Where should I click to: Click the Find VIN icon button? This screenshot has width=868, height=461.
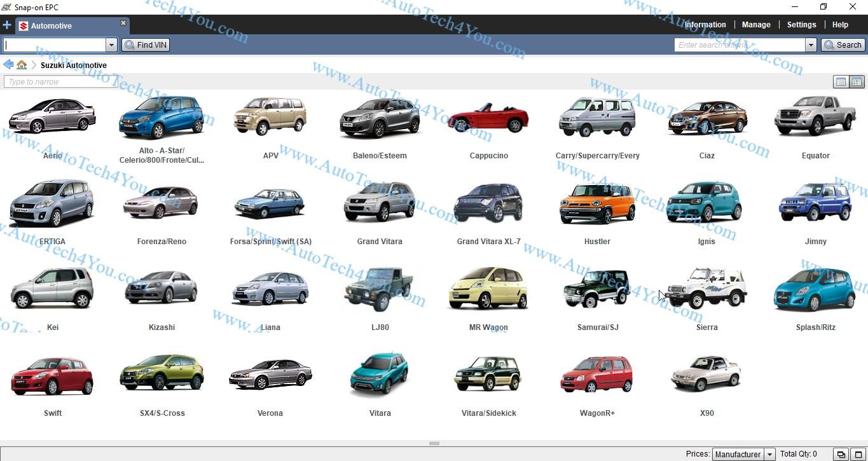point(129,45)
